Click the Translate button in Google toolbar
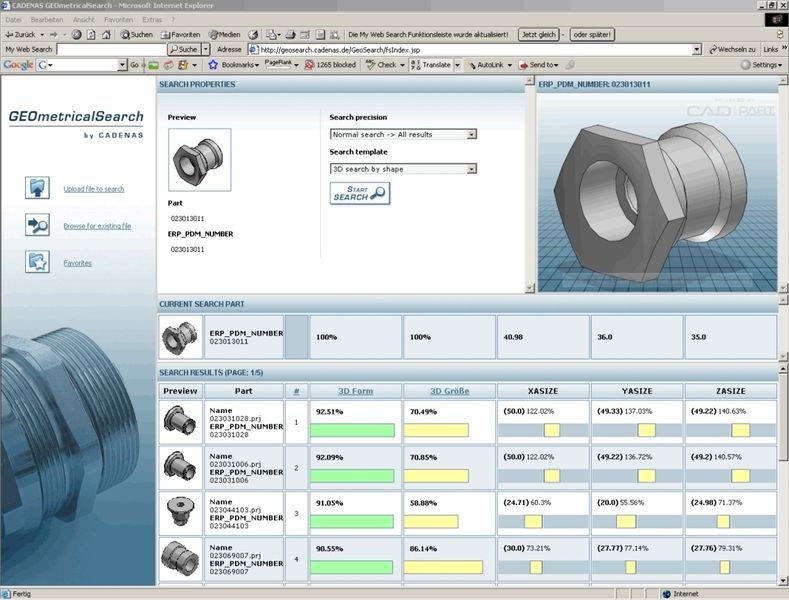This screenshot has width=789, height=600. (431, 64)
